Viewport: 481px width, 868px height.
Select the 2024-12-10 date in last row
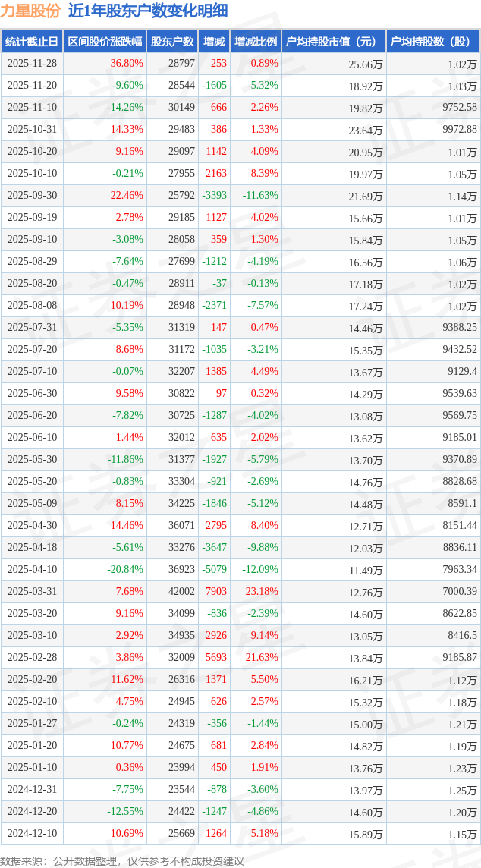click(33, 834)
